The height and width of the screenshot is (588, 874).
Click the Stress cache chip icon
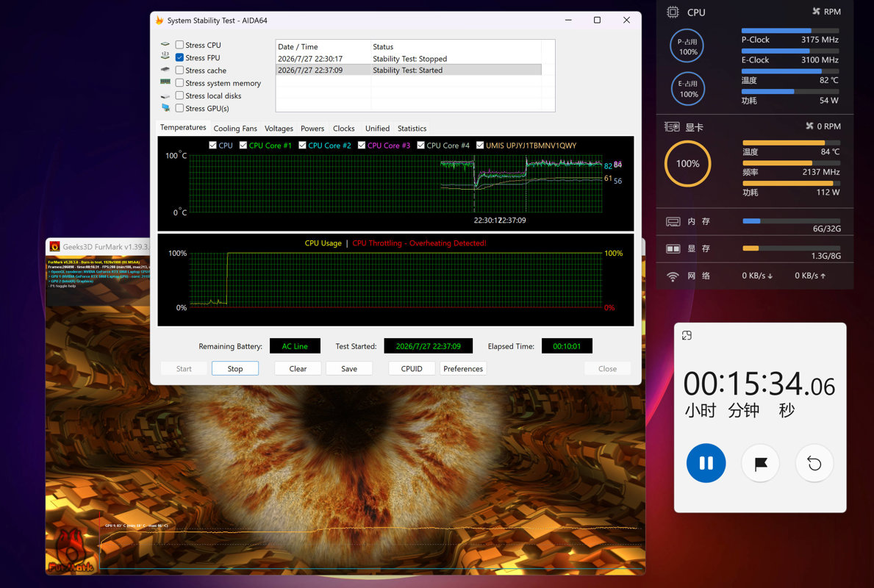(x=165, y=70)
